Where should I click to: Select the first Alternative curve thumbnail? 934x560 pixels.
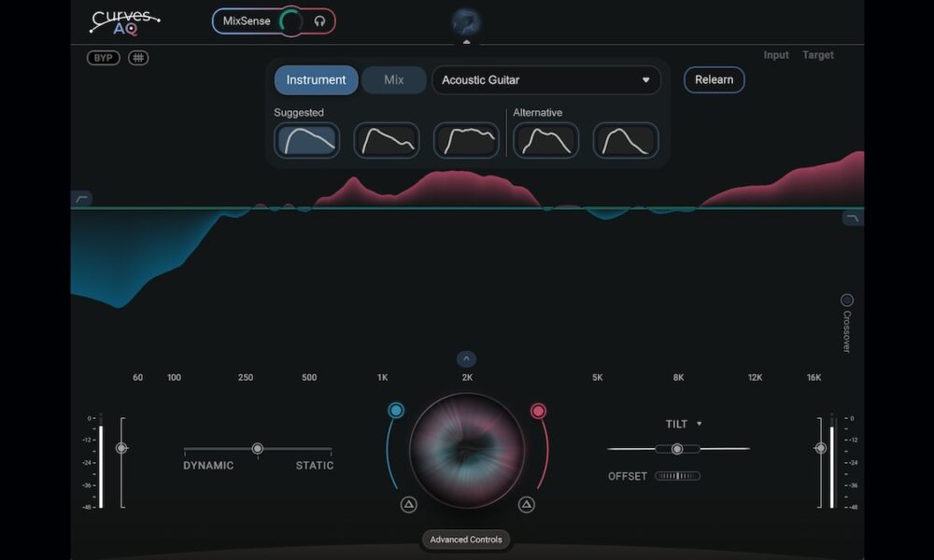pos(546,140)
